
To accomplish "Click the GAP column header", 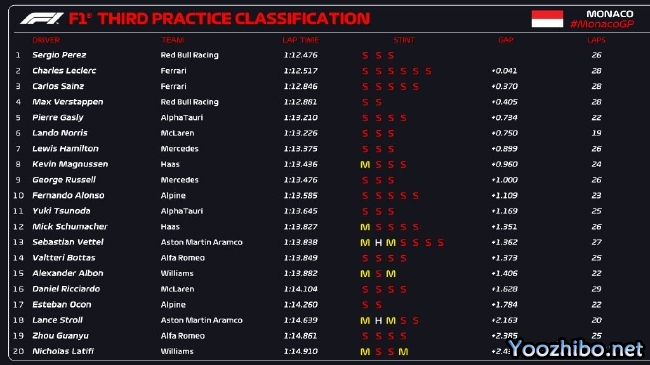I will (x=506, y=40).
